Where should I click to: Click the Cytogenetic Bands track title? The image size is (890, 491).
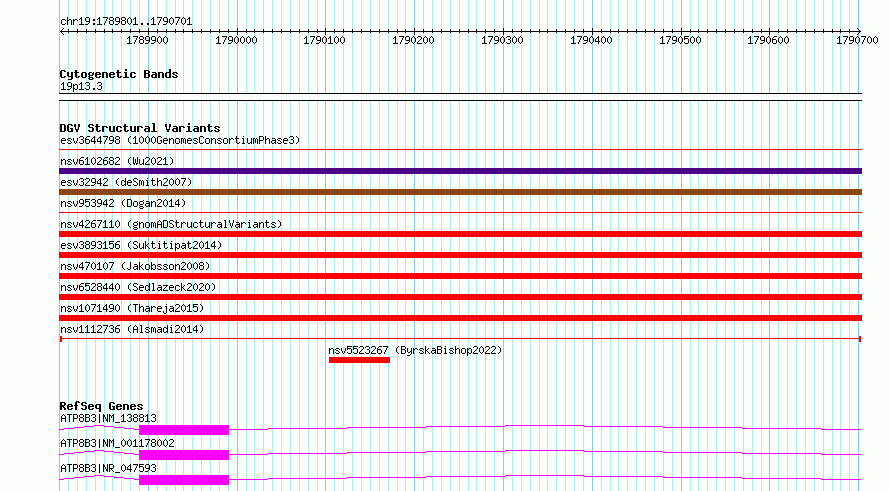pos(119,74)
